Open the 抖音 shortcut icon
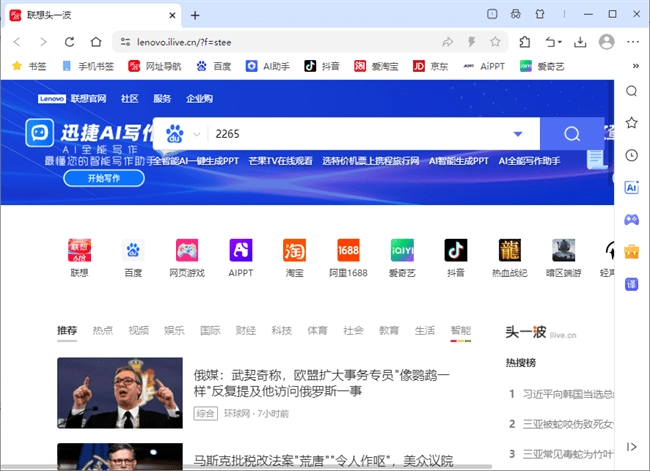 click(456, 250)
